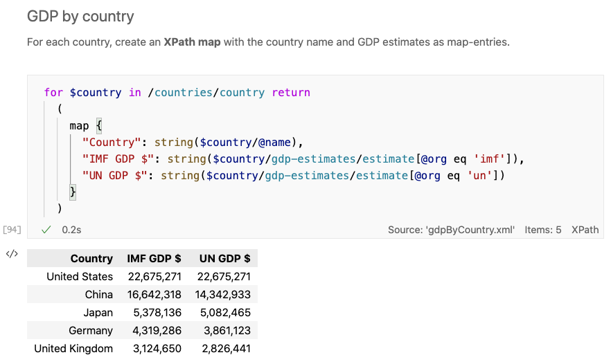This screenshot has width=611, height=364.
Task: Click Japan's UN GDP value 5,082,465
Action: 224,313
